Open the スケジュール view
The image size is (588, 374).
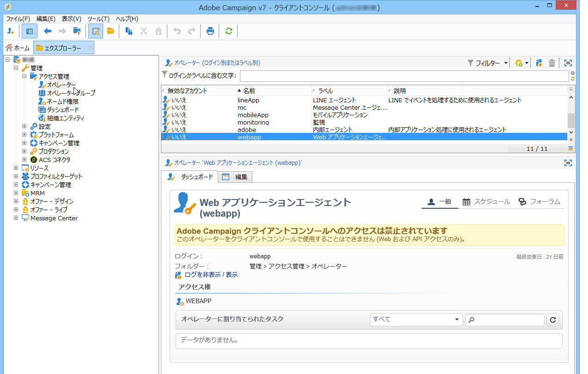coord(486,202)
